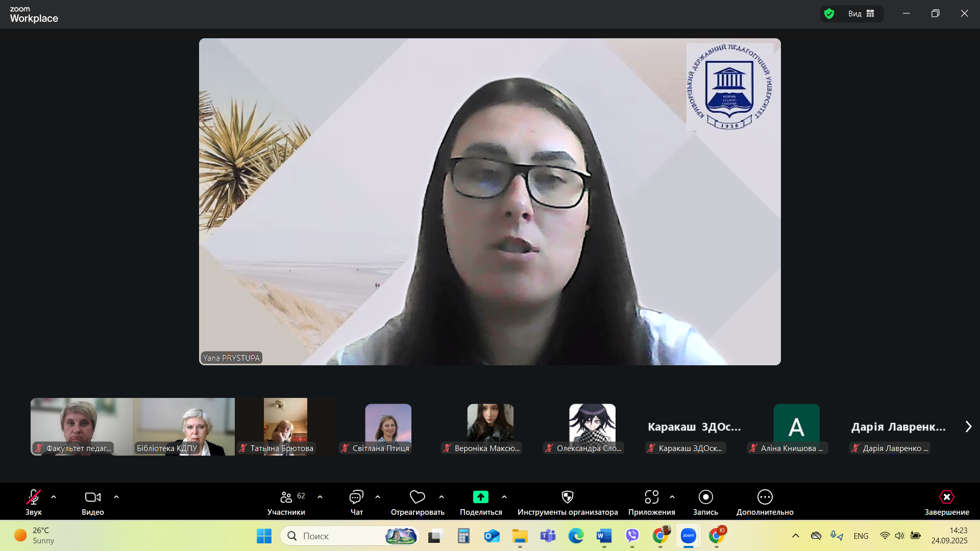Click the green encryption shield icon
The width and height of the screenshot is (980, 551).
click(x=829, y=14)
